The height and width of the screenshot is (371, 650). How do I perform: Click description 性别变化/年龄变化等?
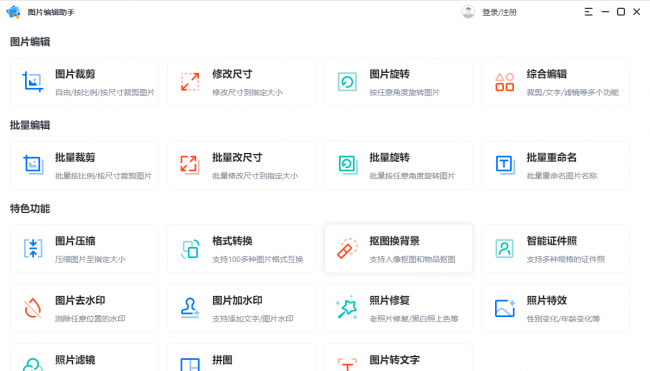563,319
